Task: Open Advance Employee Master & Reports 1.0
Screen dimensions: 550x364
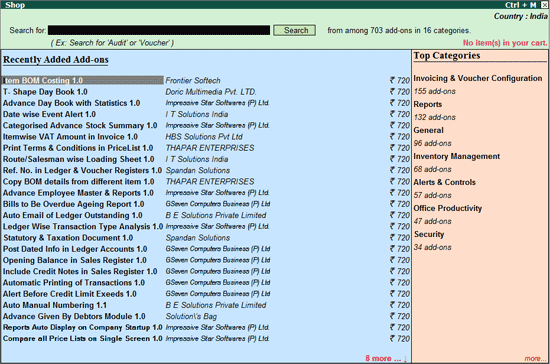Action: (x=78, y=193)
